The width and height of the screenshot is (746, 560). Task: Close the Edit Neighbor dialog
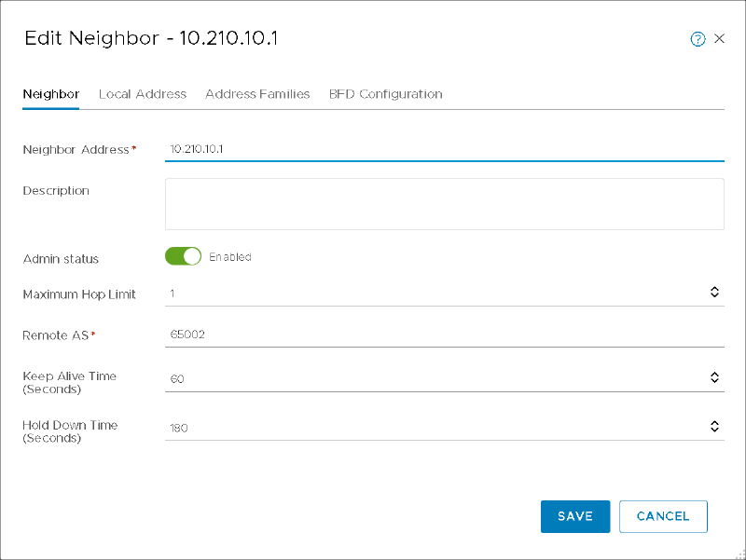719,38
